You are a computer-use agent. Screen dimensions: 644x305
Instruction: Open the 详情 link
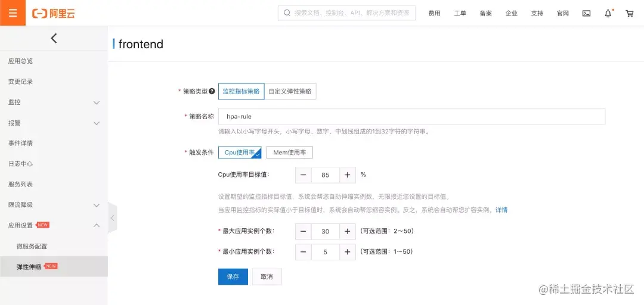pyautogui.click(x=501, y=210)
